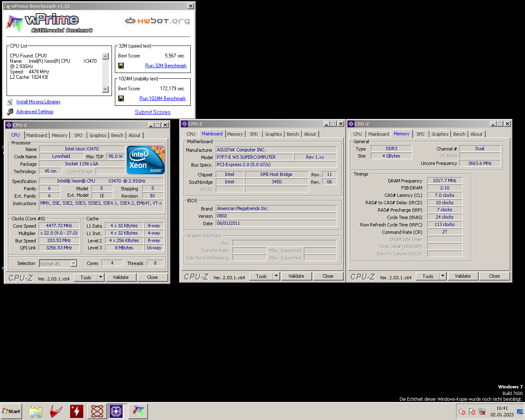Click CPU List scroll down arrow
This screenshot has height=420, width=525.
105,89
